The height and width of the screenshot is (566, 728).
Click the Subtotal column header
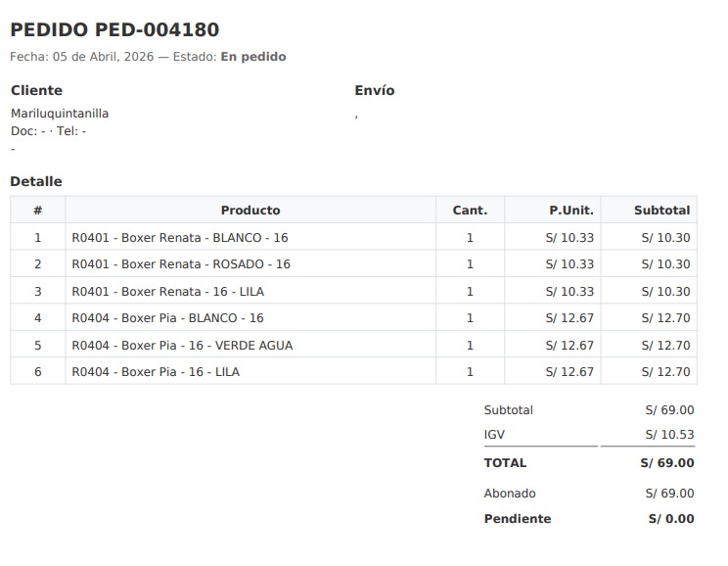click(x=661, y=211)
